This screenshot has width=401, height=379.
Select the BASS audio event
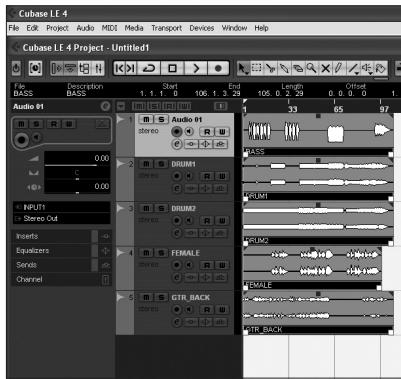tap(318, 135)
